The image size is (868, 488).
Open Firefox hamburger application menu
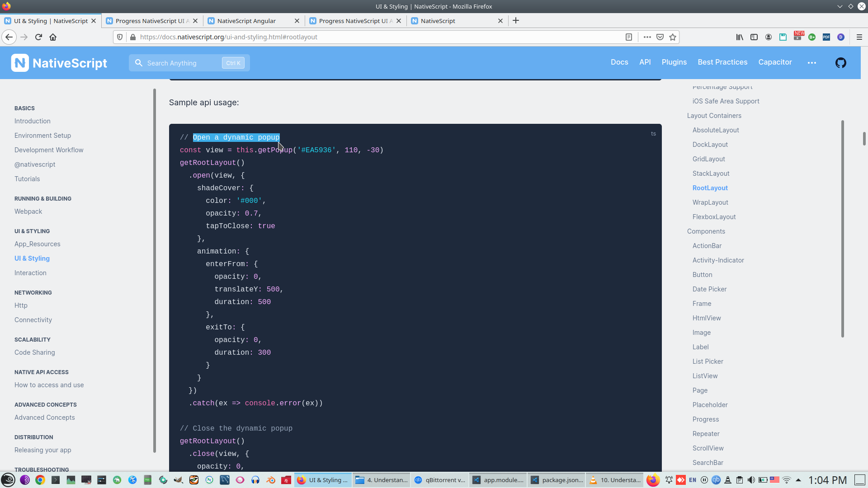point(859,37)
